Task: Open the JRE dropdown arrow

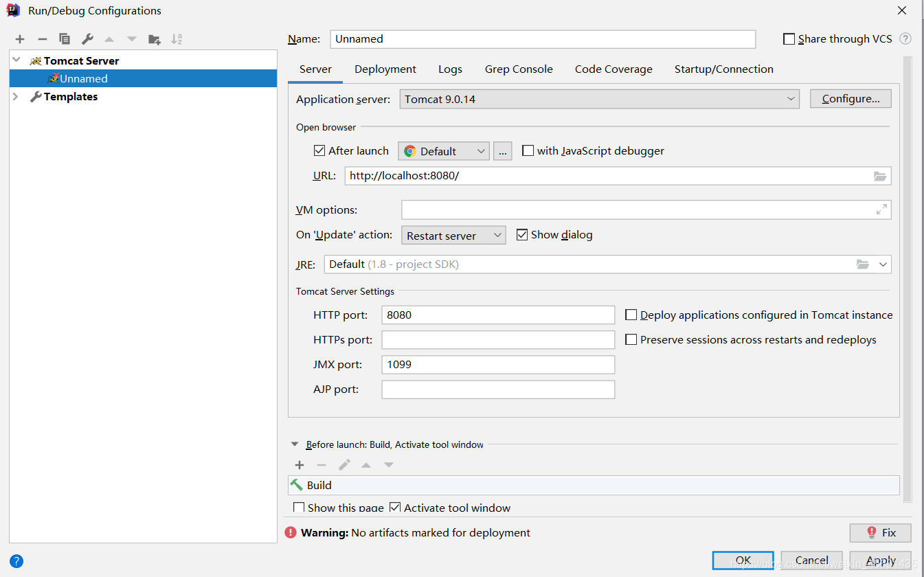Action: click(x=883, y=264)
